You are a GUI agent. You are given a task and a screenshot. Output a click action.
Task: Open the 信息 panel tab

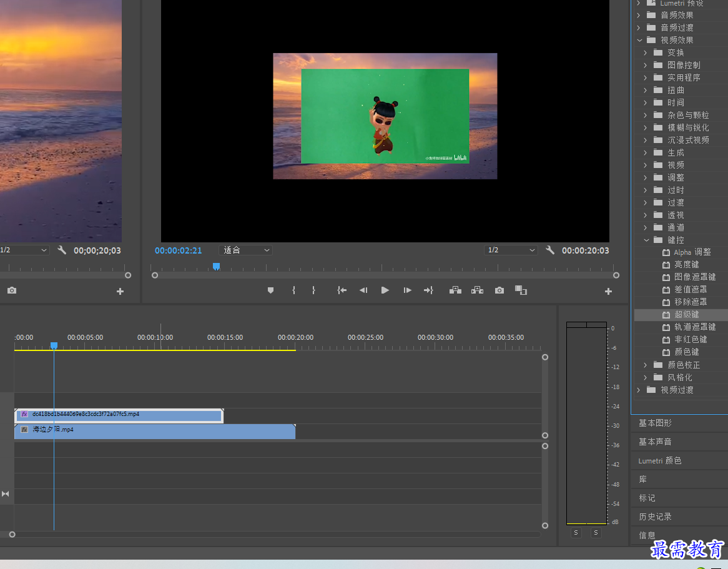point(647,535)
